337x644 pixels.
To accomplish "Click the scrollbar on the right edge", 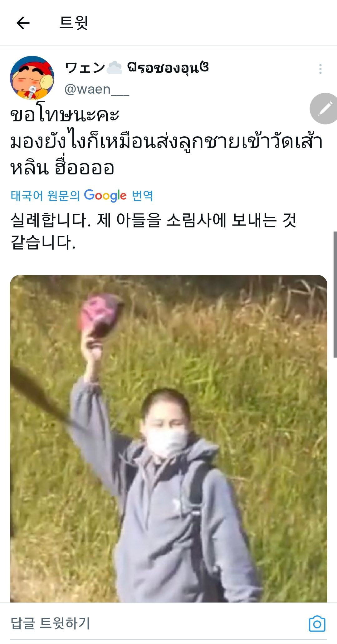I will pyautogui.click(x=335, y=294).
